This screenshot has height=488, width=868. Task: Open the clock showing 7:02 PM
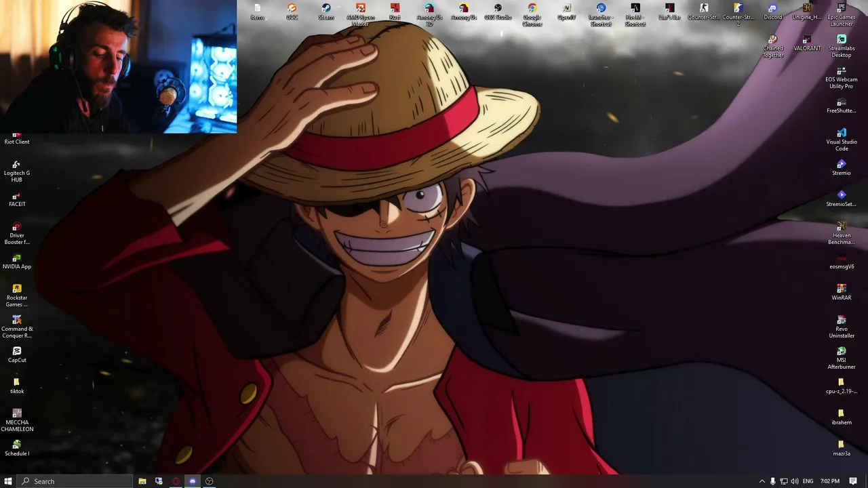[830, 481]
